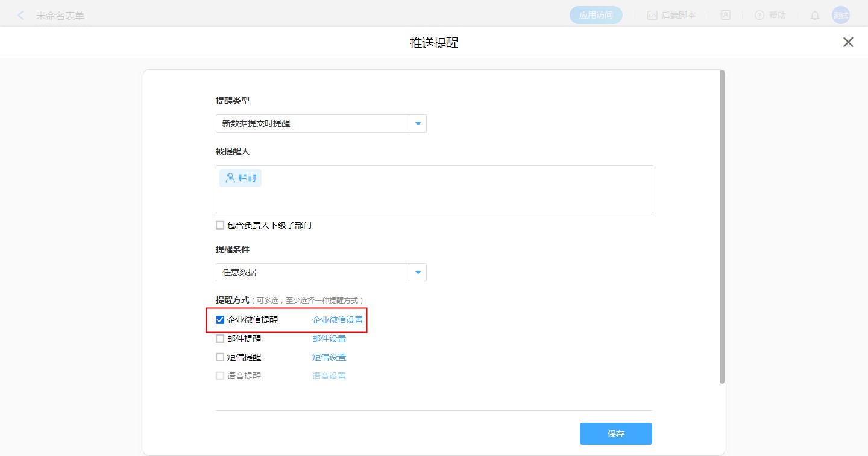The height and width of the screenshot is (456, 868).
Task: Open the 测试 user avatar
Action: [x=840, y=16]
